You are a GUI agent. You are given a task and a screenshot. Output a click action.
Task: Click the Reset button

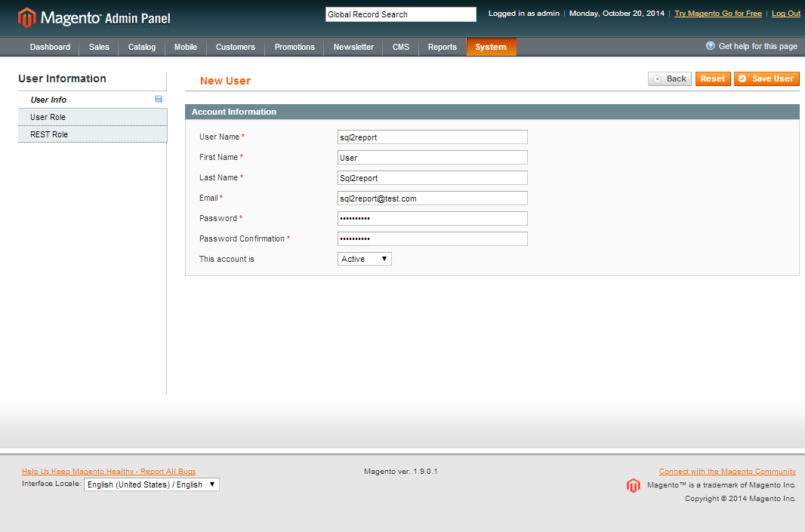(713, 78)
